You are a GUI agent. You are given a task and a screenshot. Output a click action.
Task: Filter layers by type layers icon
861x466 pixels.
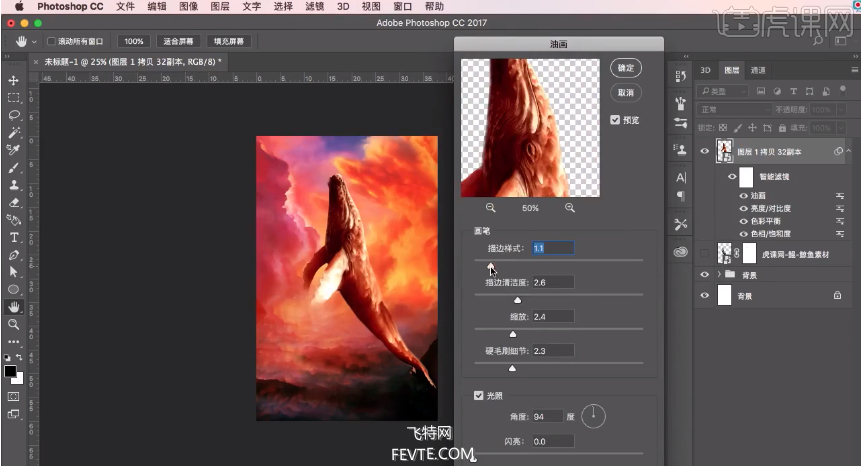(793, 91)
